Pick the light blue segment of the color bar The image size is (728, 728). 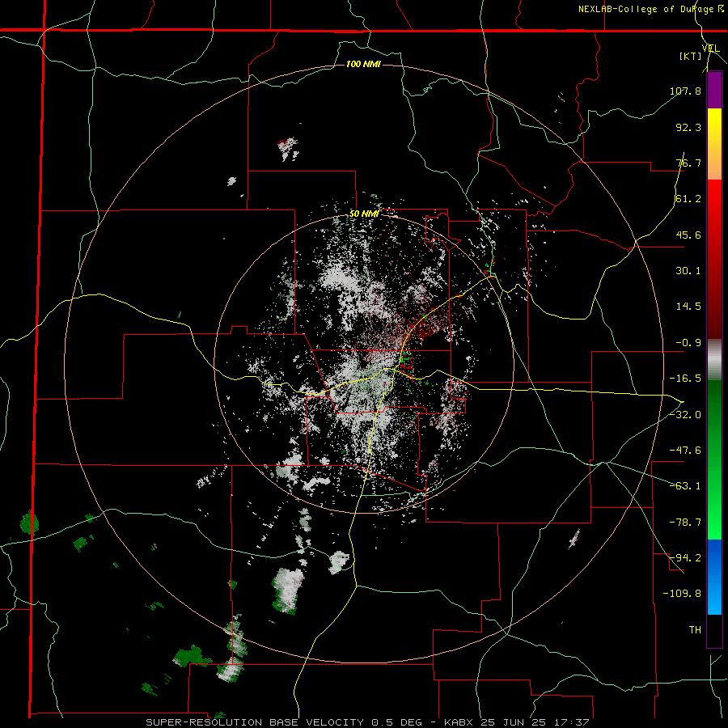tap(714, 599)
